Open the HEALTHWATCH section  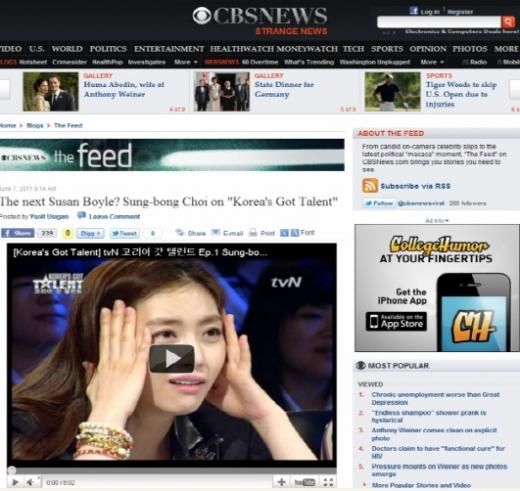(x=242, y=49)
